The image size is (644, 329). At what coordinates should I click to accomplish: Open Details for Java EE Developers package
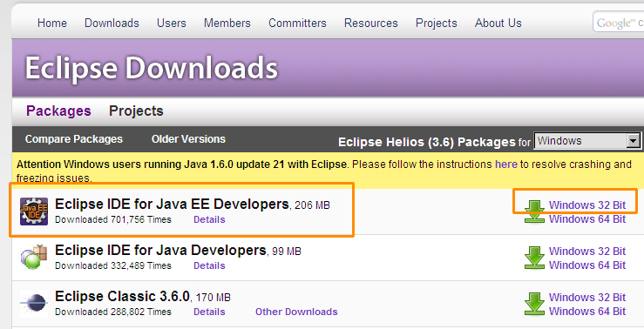209,219
